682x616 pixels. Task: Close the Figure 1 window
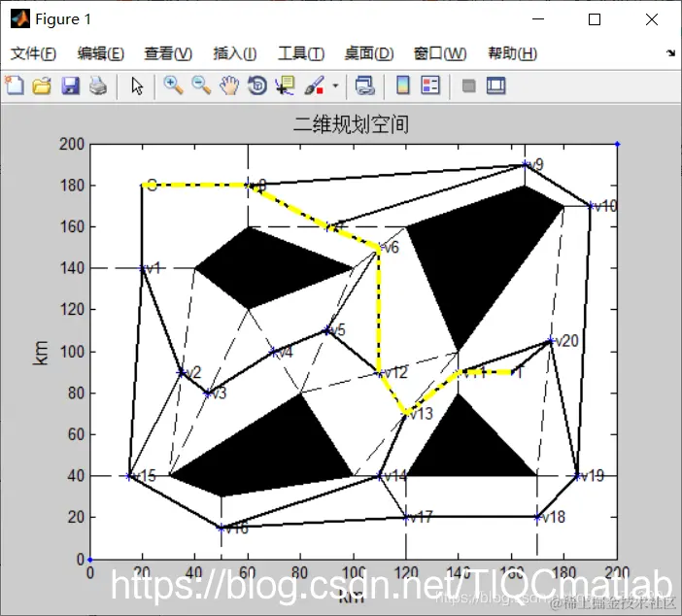tap(652, 19)
